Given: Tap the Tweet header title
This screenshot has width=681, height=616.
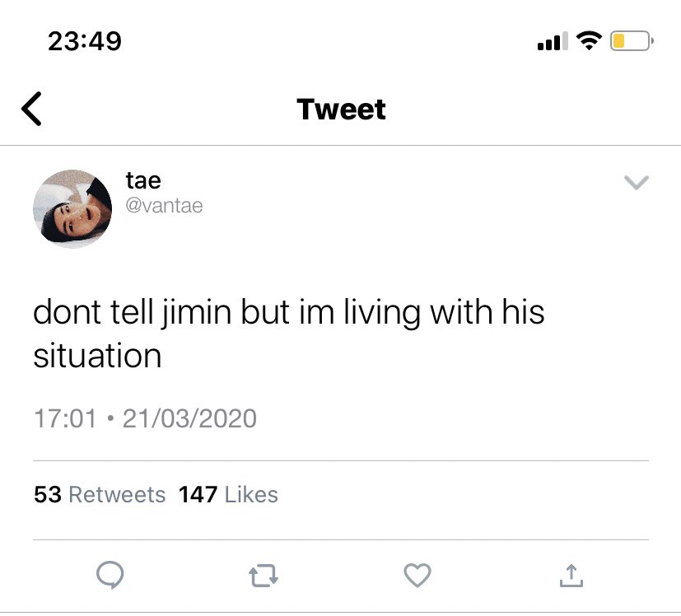Looking at the screenshot, I should [x=341, y=109].
